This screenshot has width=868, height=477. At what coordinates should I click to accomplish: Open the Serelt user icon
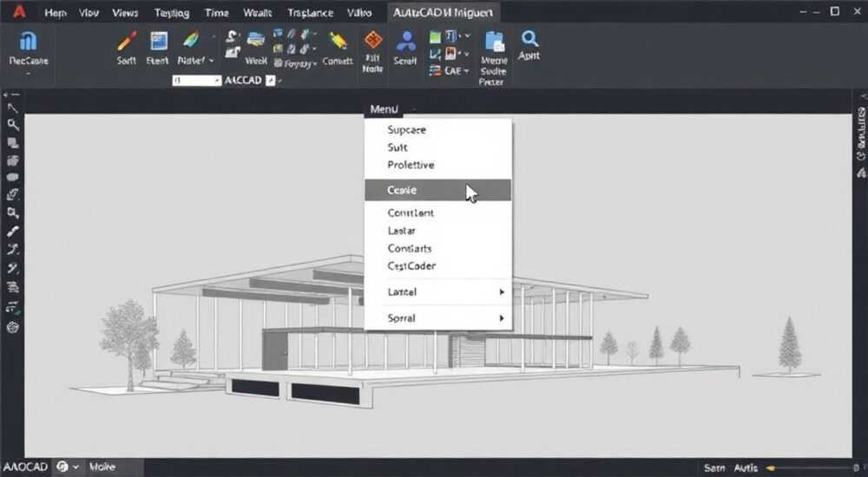(x=405, y=42)
